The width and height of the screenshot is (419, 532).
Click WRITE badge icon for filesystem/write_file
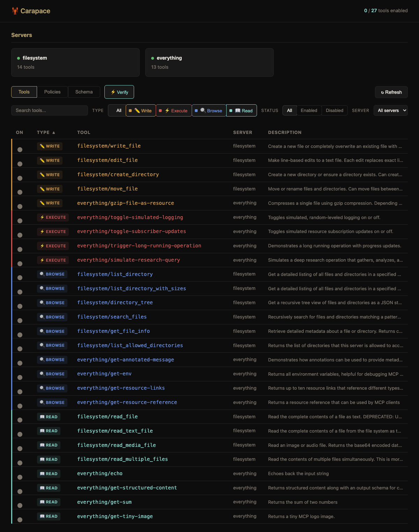point(42,146)
